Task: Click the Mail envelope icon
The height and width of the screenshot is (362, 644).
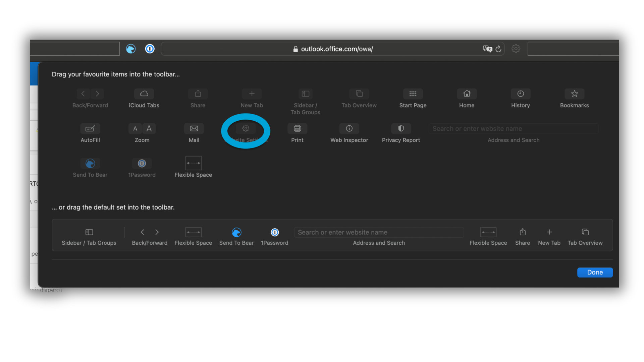Action: tap(194, 129)
